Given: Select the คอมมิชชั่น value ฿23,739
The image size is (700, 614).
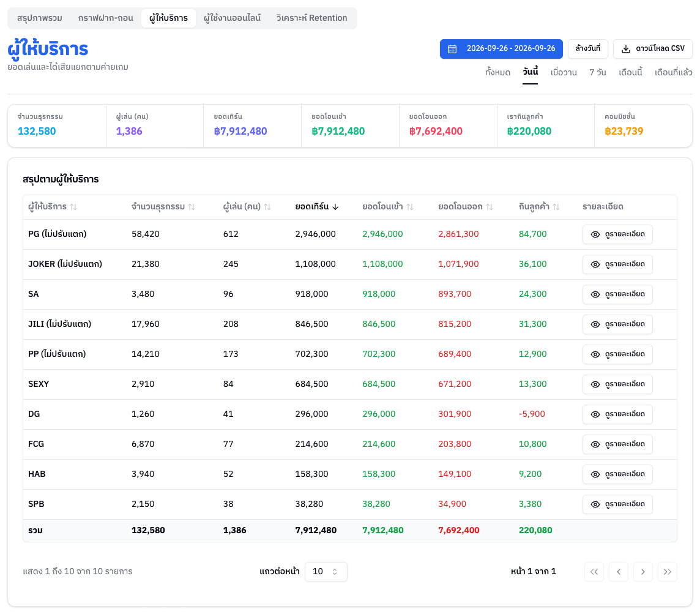Looking at the screenshot, I should tap(624, 131).
